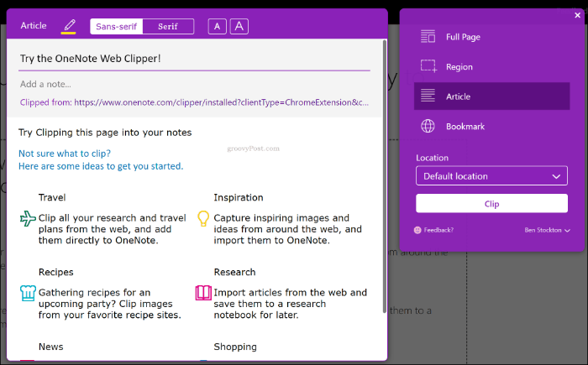Click text 'Gathering recipes for an'
The image size is (588, 365).
(94, 292)
